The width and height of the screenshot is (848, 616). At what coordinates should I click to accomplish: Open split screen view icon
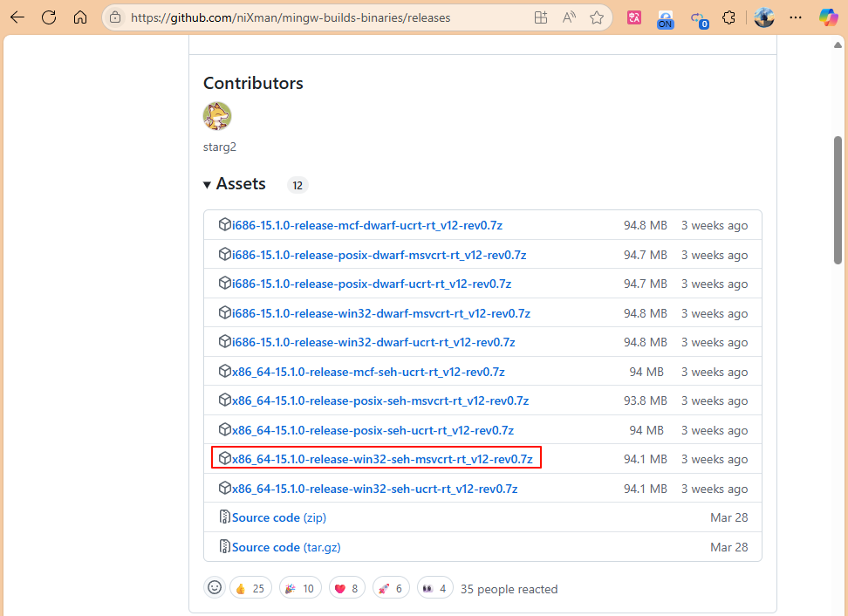coord(541,17)
